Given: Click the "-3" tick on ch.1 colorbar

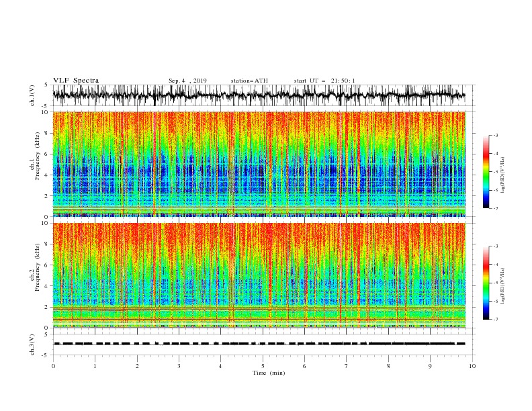Looking at the screenshot, I should coord(495,135).
